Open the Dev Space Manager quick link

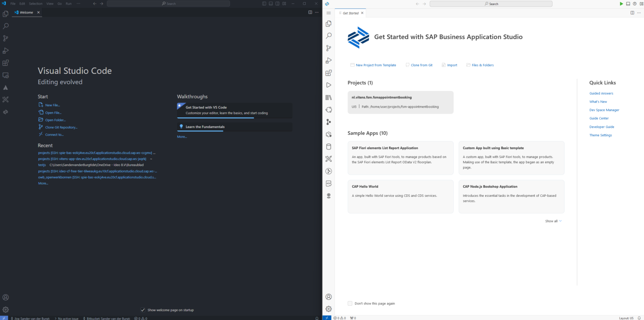(604, 110)
